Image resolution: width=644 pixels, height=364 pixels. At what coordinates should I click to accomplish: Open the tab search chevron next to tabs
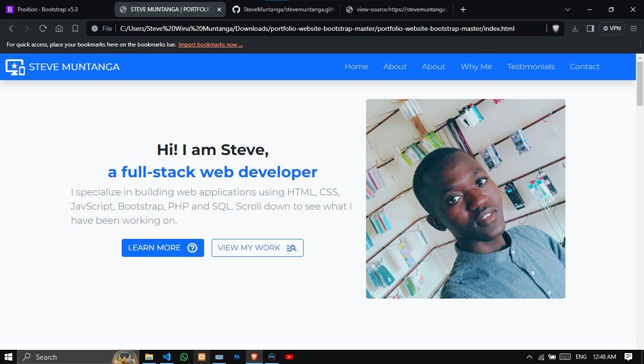567,9
